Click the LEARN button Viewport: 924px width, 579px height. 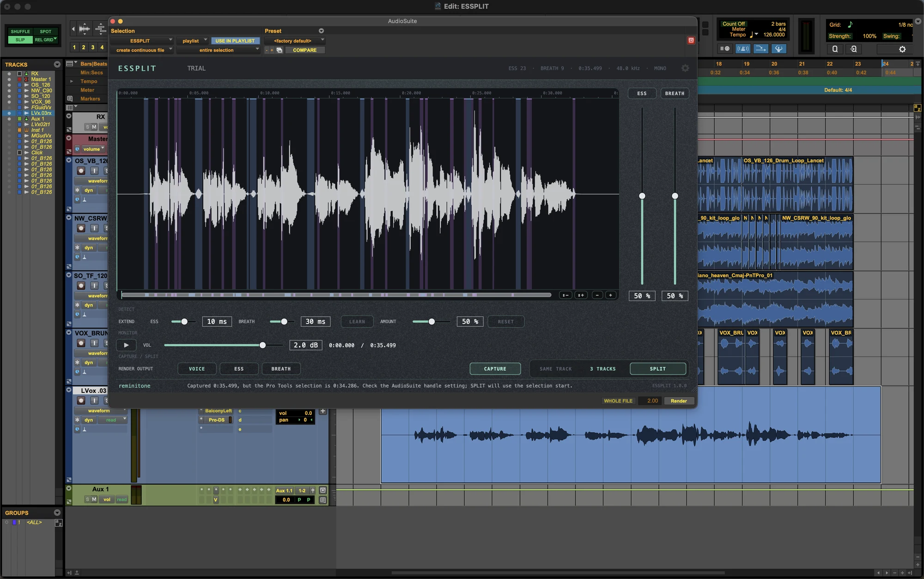(x=357, y=322)
